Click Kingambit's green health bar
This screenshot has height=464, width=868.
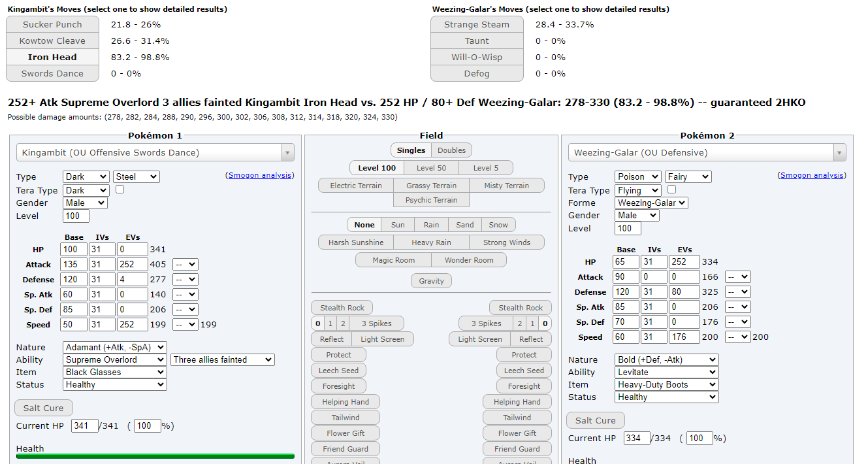[x=155, y=456]
